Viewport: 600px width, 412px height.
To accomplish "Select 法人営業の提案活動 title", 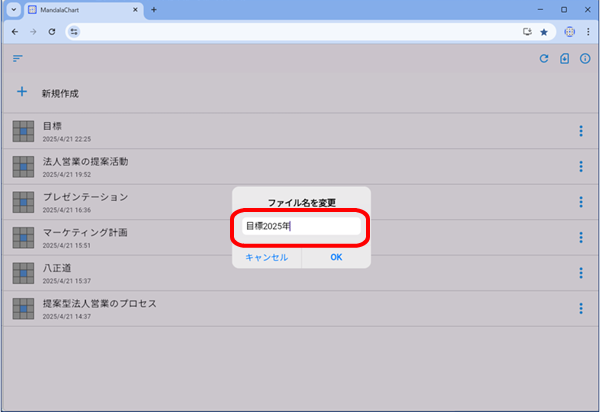I will tap(85, 161).
